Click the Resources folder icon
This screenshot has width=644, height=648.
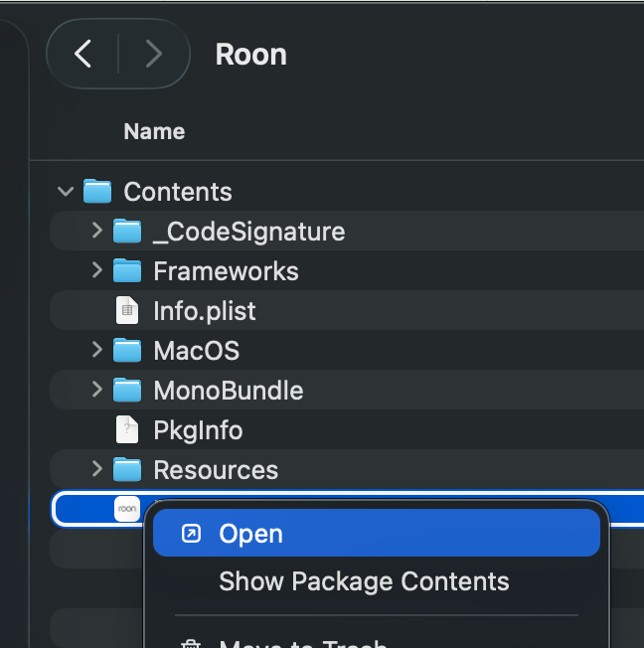(126, 469)
